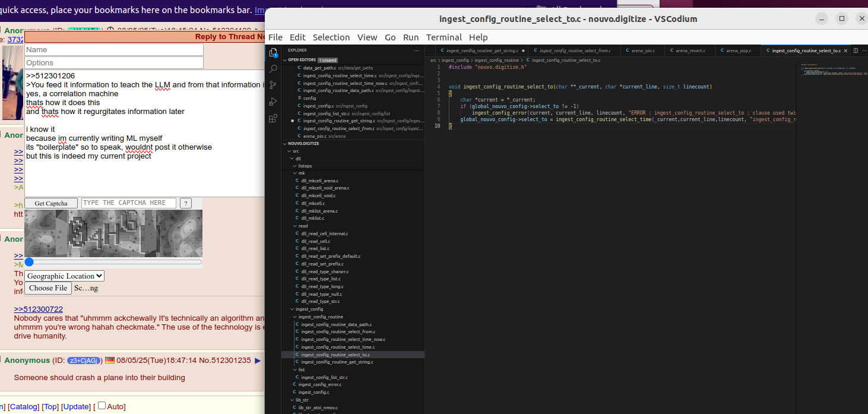Open the Search view in activity bar

click(x=273, y=69)
